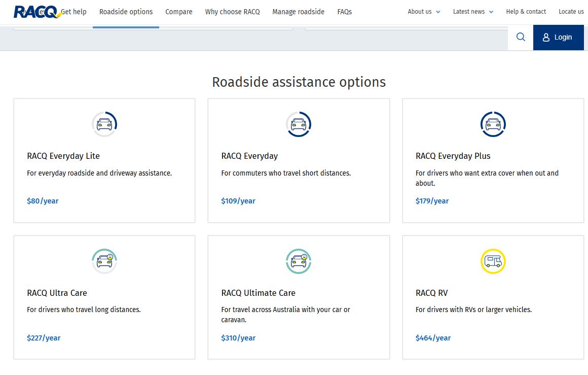Open the FAQs page

(x=344, y=11)
